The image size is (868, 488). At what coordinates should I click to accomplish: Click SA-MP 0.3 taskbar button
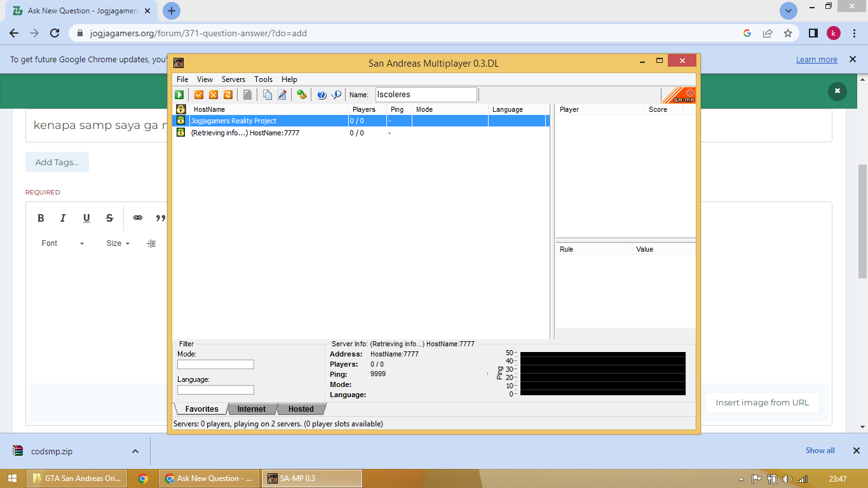[x=311, y=478]
